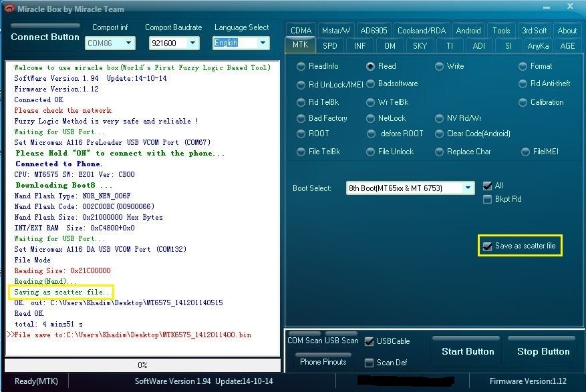586x392 pixels.
Task: Switch to the SPD tab
Action: [x=330, y=46]
